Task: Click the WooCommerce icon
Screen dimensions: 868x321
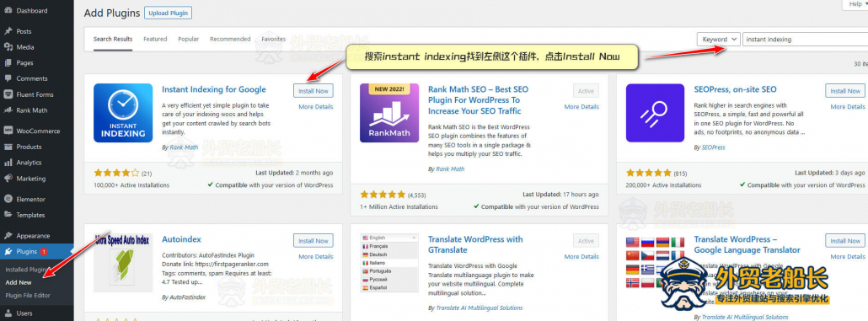Action: [x=8, y=131]
